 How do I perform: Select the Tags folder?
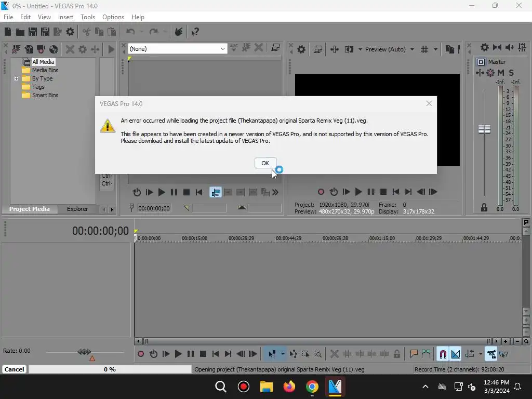point(38,87)
